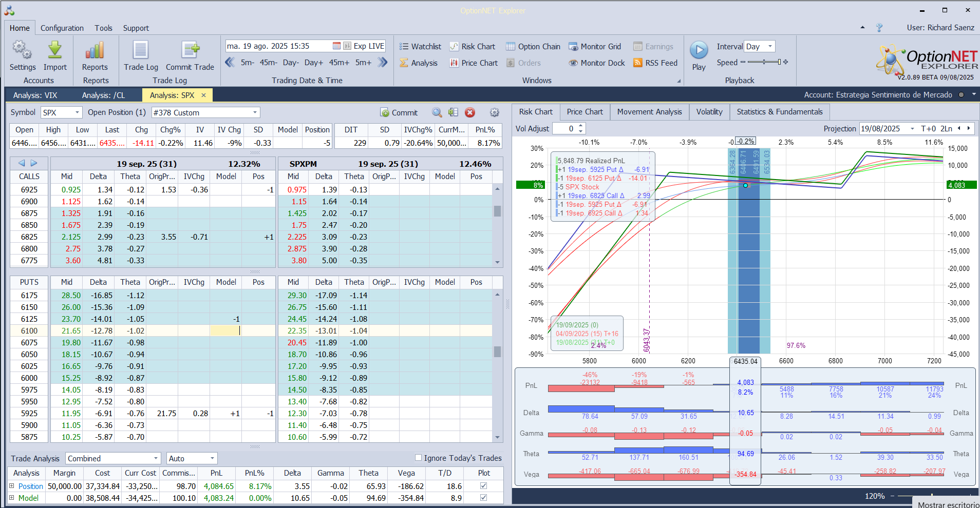The height and width of the screenshot is (508, 980).
Task: Click the Commit button
Action: [399, 112]
